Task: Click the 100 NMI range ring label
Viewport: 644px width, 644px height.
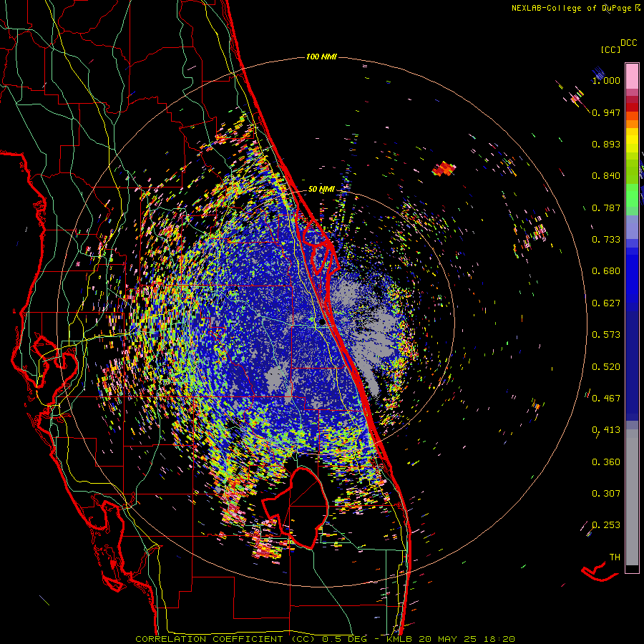Action: (321, 57)
